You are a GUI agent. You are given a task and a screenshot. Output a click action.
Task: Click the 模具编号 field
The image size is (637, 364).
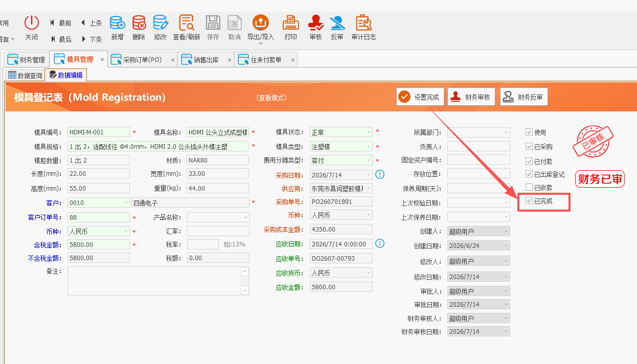point(99,132)
